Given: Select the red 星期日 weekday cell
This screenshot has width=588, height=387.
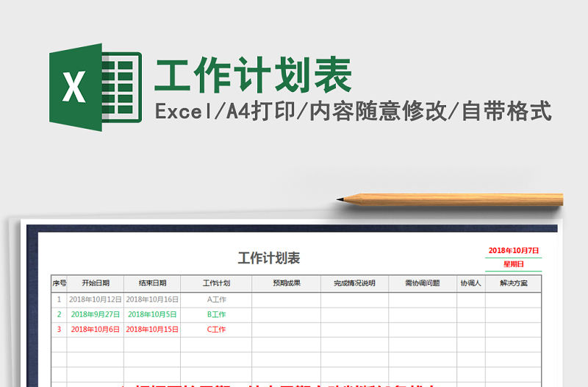Looking at the screenshot, I should 514,264.
